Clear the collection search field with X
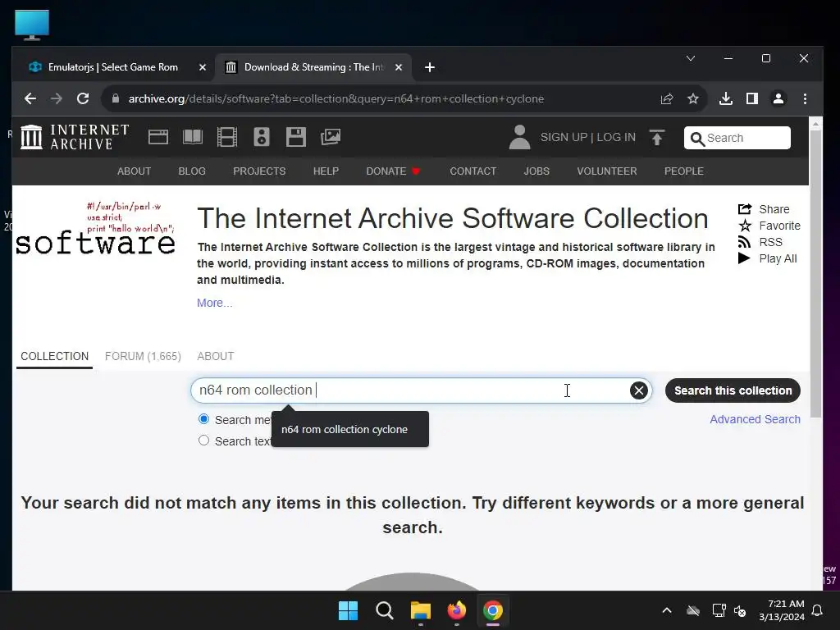This screenshot has width=840, height=630. 638,390
